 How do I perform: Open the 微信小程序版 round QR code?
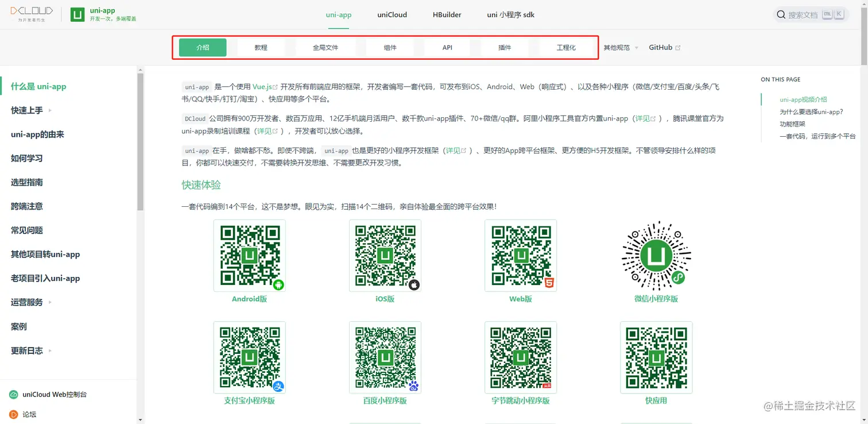656,256
